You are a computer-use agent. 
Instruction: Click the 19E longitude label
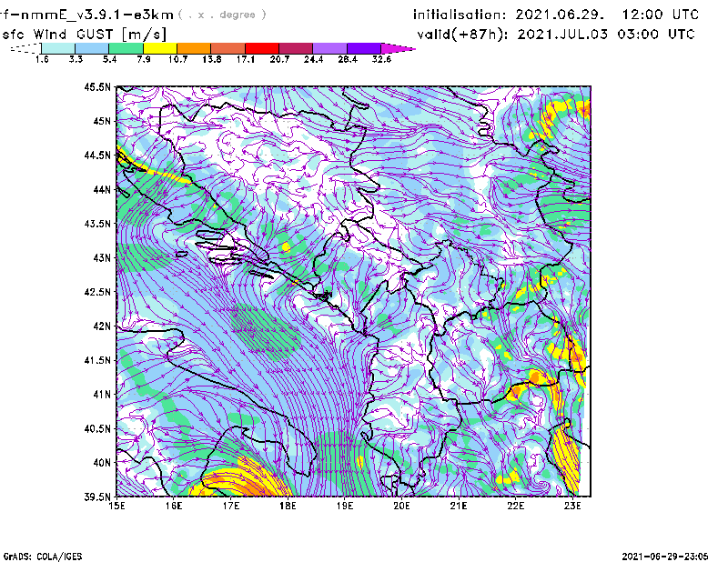(345, 506)
